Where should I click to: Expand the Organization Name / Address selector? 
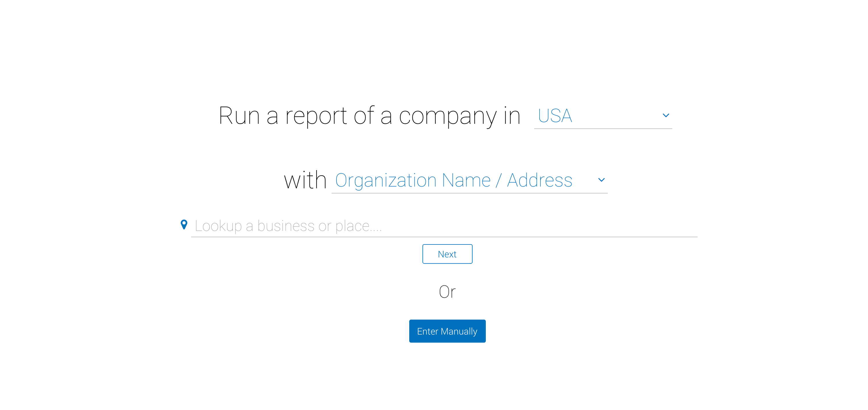tap(469, 181)
